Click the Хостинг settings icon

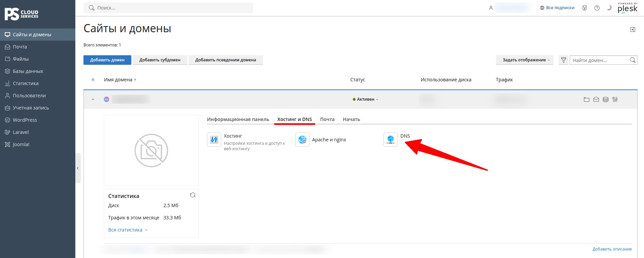pyautogui.click(x=214, y=140)
